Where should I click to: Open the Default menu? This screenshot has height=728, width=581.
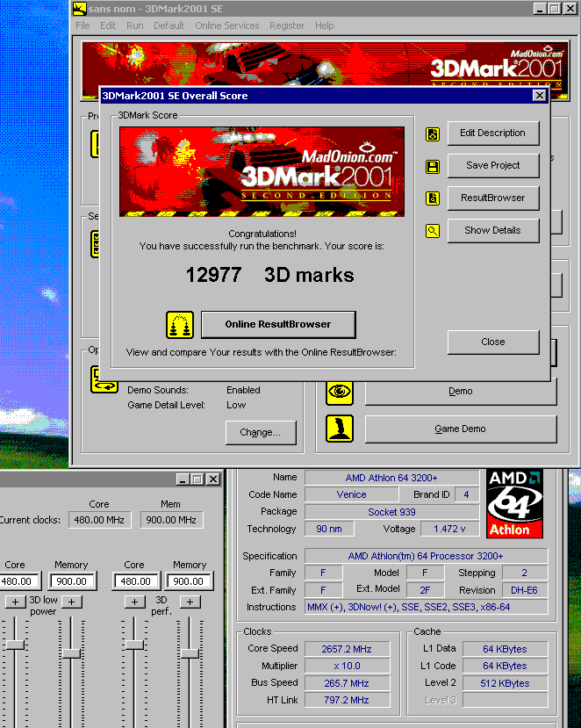pos(169,25)
